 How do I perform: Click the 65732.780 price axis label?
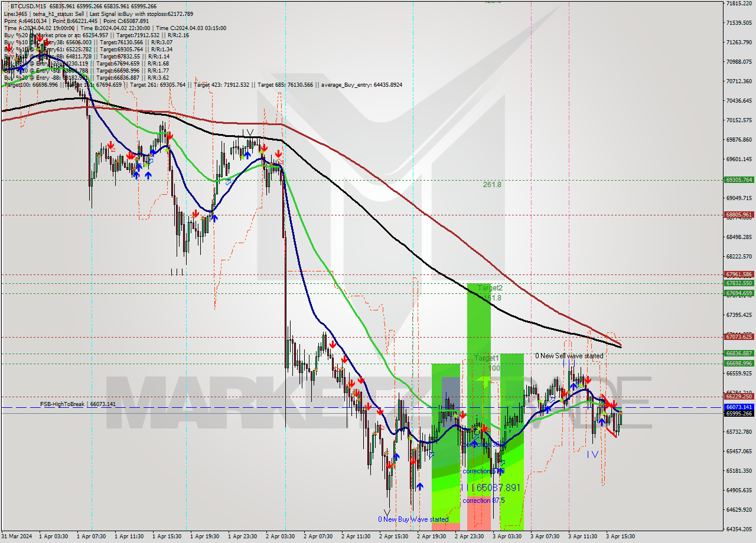738,432
